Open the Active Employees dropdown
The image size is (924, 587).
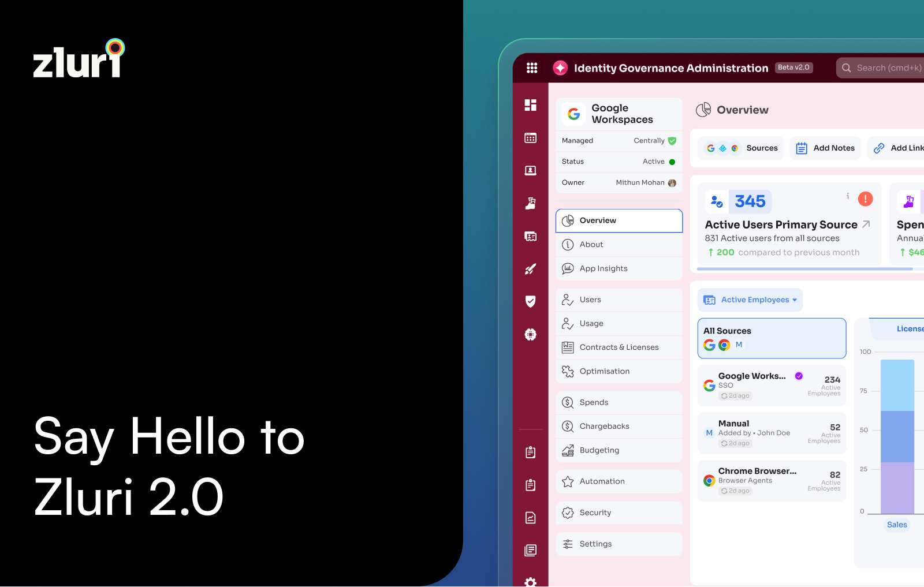[750, 300]
